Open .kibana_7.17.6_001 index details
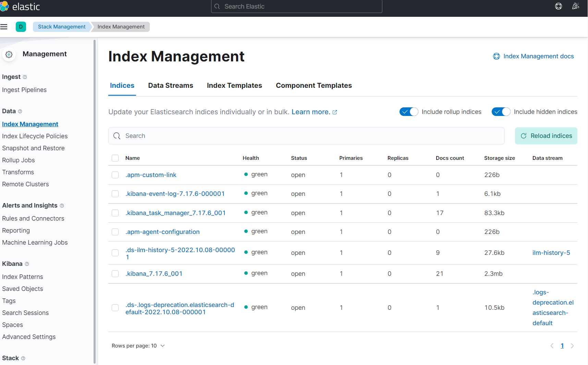Image resolution: width=588 pixels, height=365 pixels. click(x=154, y=274)
